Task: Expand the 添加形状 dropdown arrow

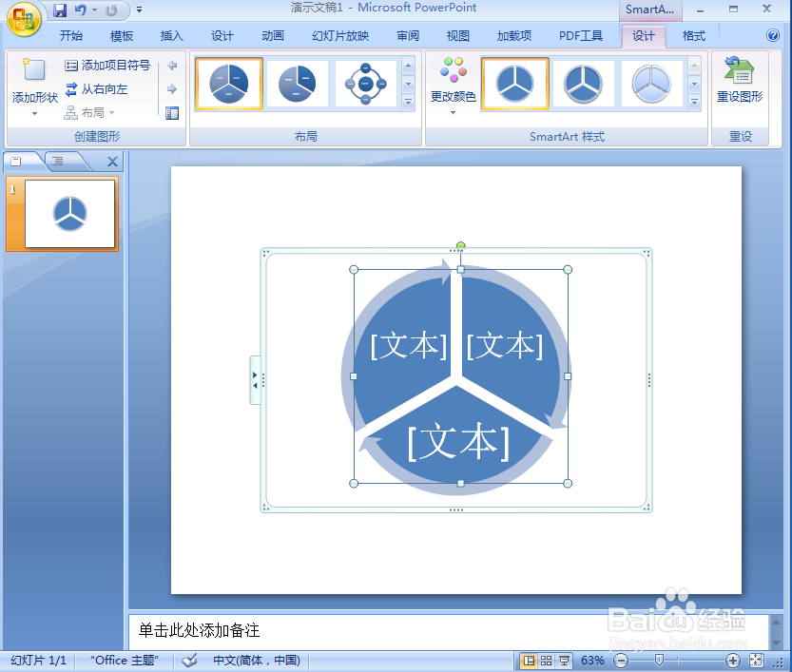Action: [x=34, y=114]
